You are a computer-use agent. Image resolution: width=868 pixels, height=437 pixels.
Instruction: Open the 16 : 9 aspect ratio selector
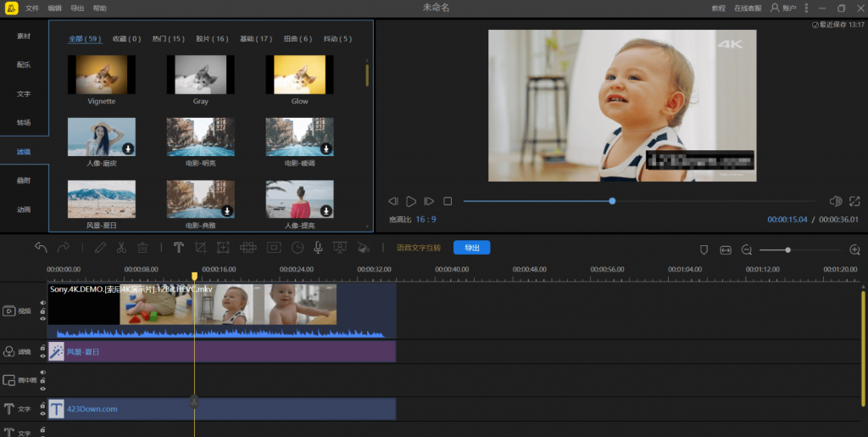point(426,219)
